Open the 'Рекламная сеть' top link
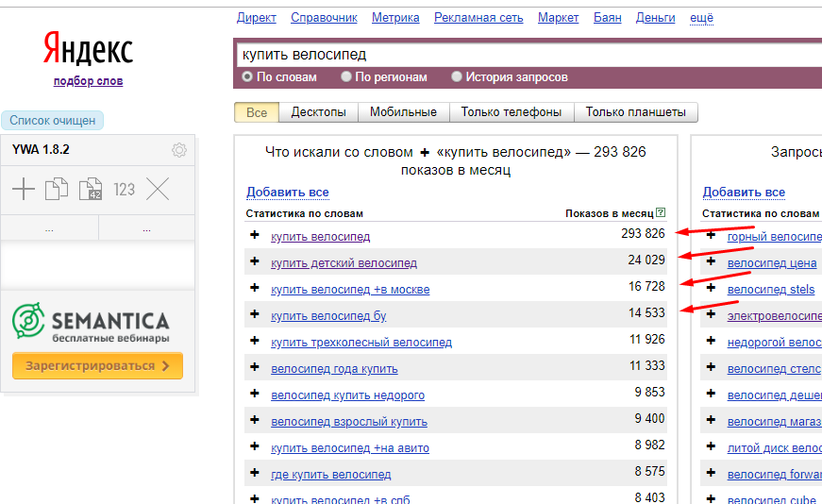Image resolution: width=822 pixels, height=504 pixels. tap(478, 18)
